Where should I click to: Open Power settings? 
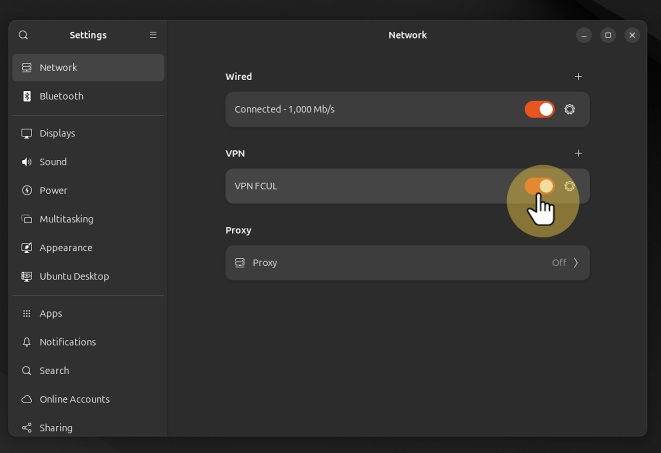[88, 190]
